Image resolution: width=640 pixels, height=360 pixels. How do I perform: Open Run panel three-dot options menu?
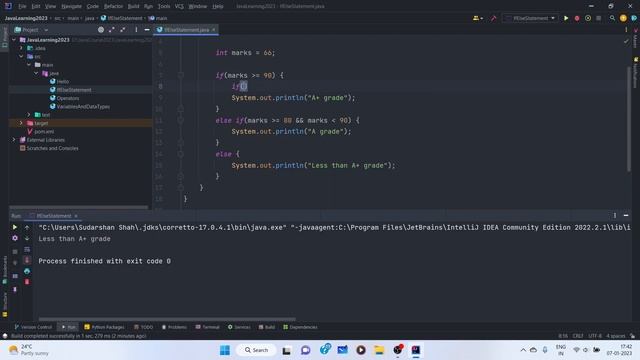click(615, 216)
